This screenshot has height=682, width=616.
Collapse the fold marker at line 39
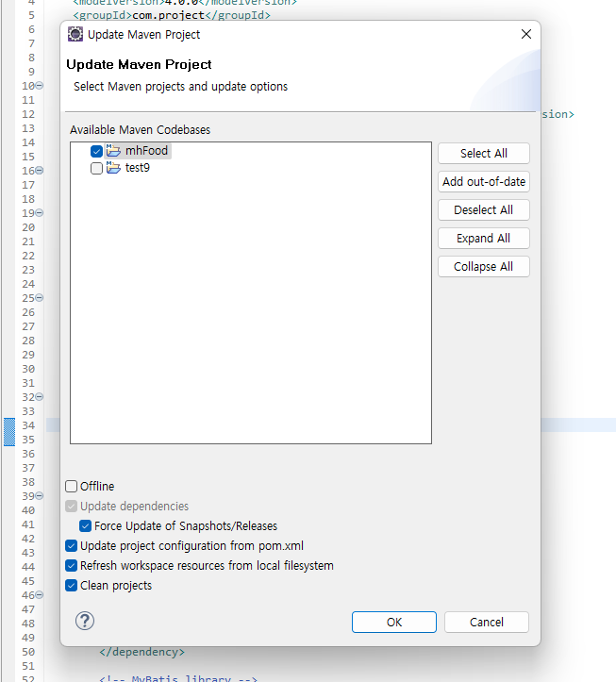tap(40, 496)
